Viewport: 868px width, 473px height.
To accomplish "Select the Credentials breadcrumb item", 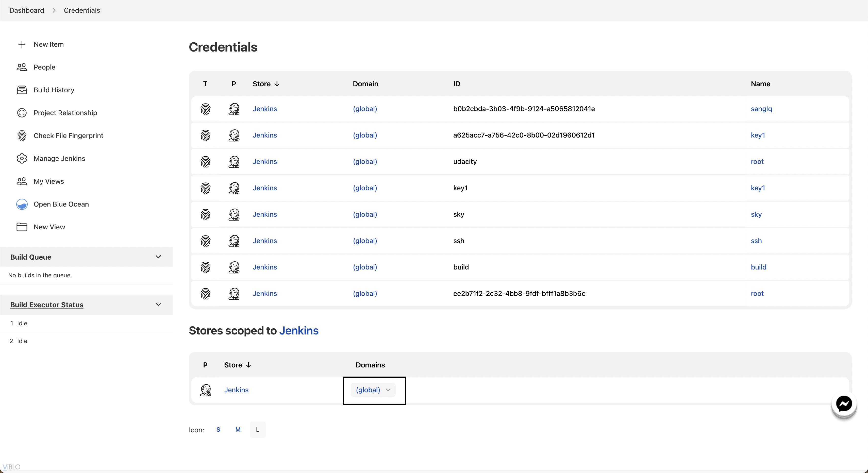I will click(82, 10).
